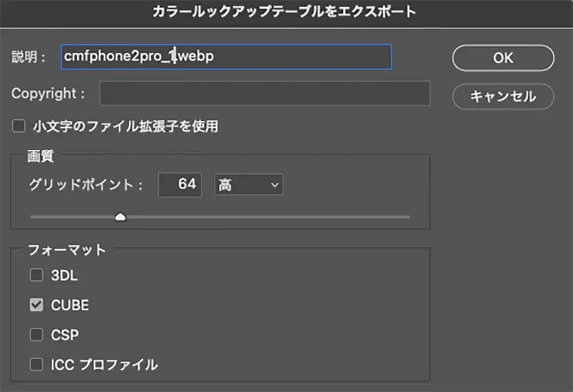Click the OK button
Viewport: 573px width, 392px height.
point(503,58)
